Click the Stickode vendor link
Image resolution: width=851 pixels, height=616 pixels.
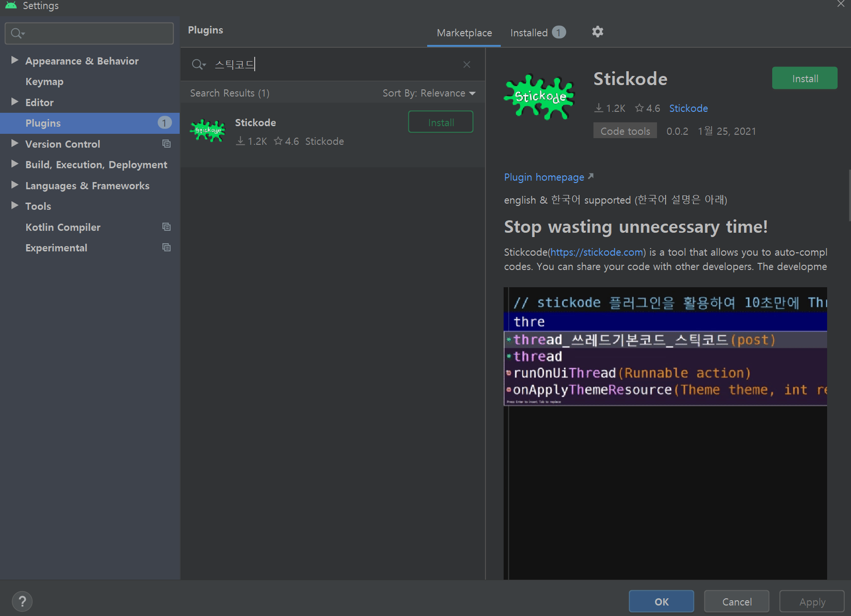click(x=688, y=108)
